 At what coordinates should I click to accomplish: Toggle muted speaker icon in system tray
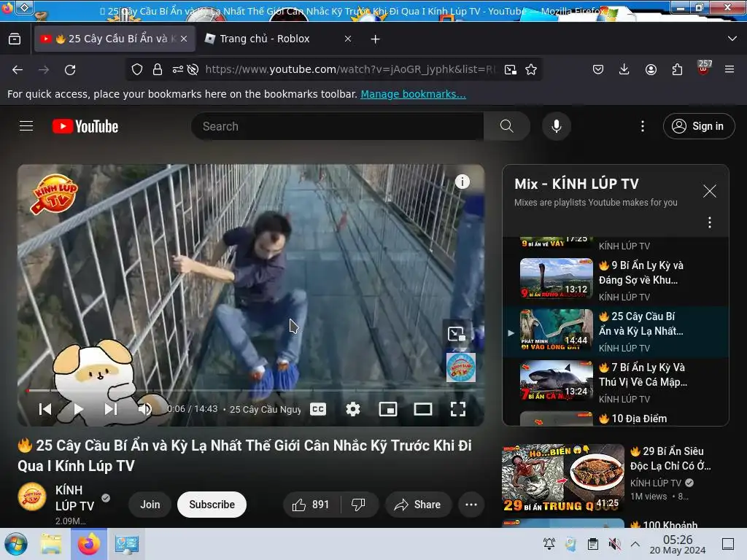tap(614, 544)
